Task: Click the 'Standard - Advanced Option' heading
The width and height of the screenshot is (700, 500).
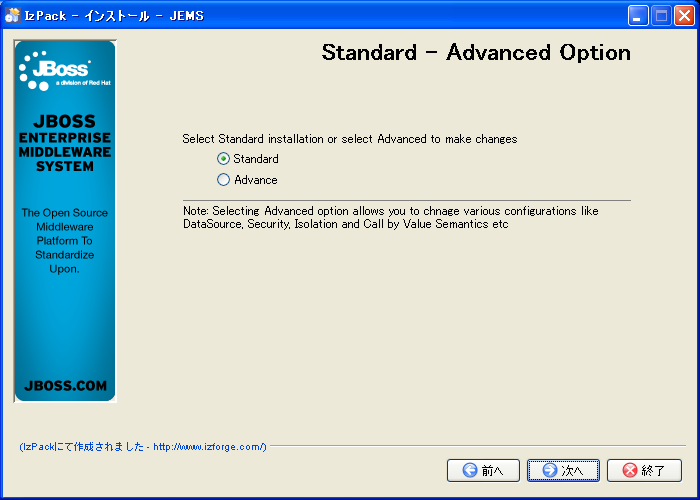Action: click(476, 53)
